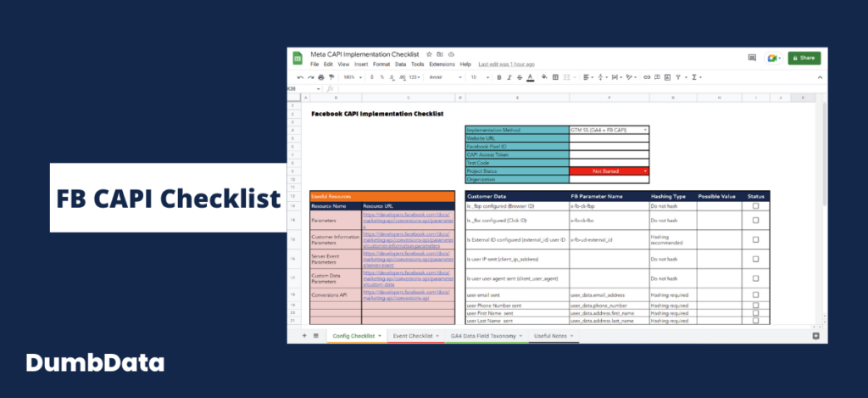
Task: Open the text wrapping dropdown
Action: click(617, 77)
